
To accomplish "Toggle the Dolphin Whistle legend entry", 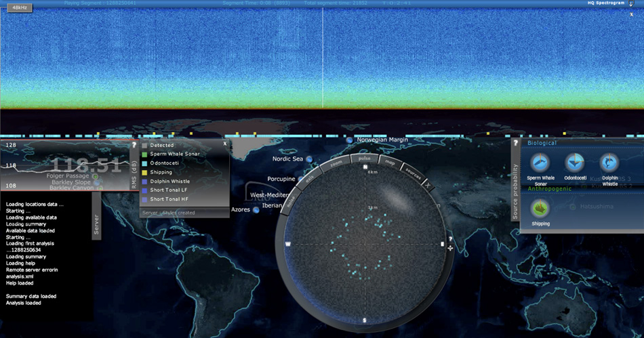I will [x=144, y=182].
